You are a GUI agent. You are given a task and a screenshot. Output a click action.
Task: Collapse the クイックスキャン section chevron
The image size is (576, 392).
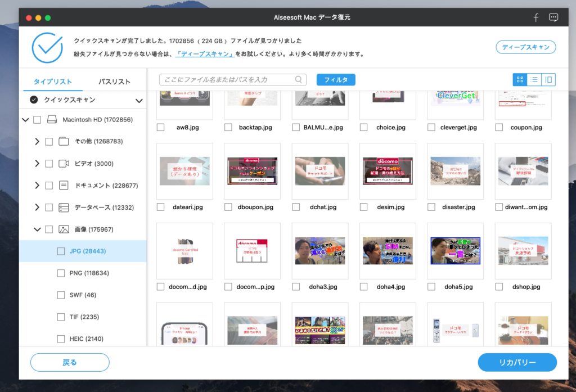tap(139, 100)
